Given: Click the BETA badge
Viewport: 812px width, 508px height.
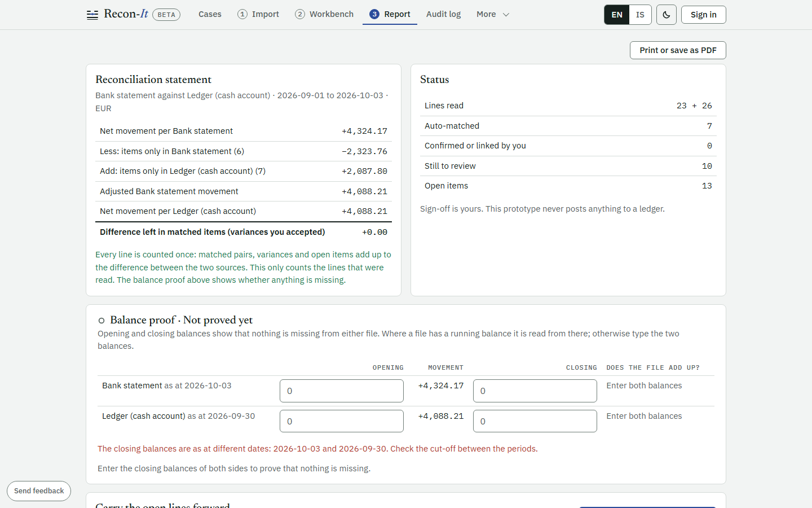Looking at the screenshot, I should click(x=166, y=15).
